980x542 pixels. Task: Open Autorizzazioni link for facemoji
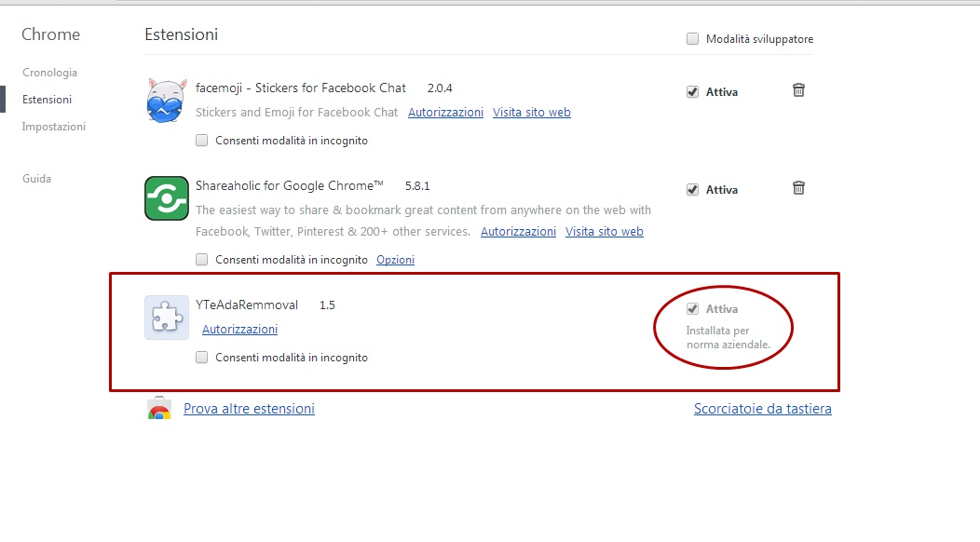coord(445,112)
